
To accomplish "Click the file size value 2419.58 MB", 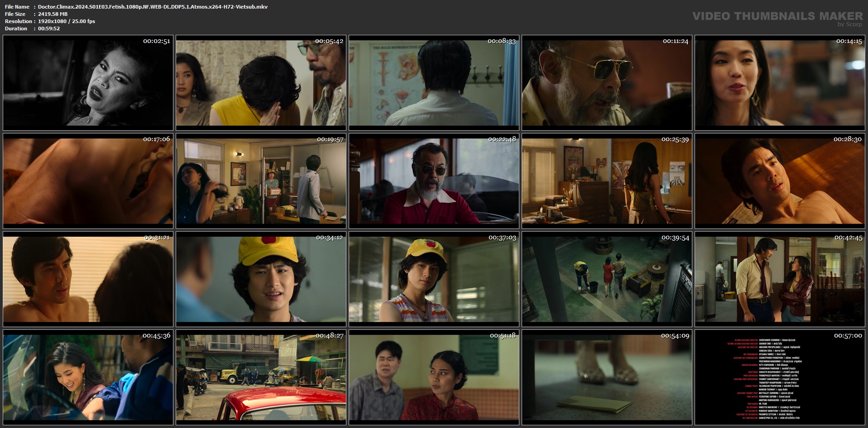I will (x=53, y=14).
